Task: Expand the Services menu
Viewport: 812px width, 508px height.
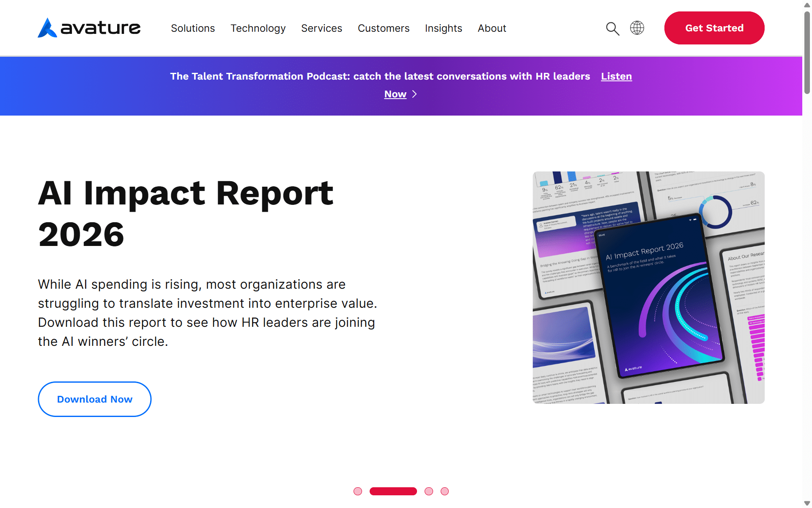Action: pyautogui.click(x=321, y=28)
